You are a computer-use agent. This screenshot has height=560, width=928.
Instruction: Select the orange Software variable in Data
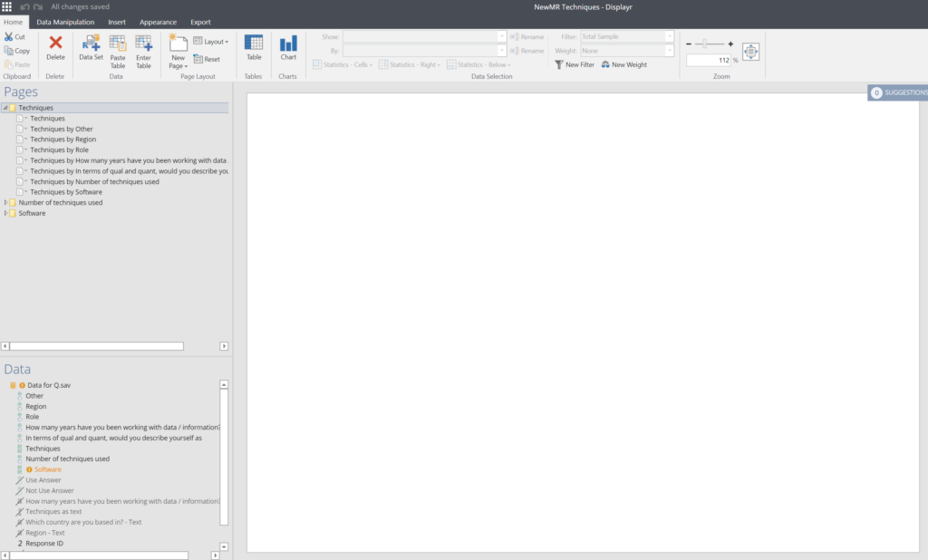click(x=47, y=469)
